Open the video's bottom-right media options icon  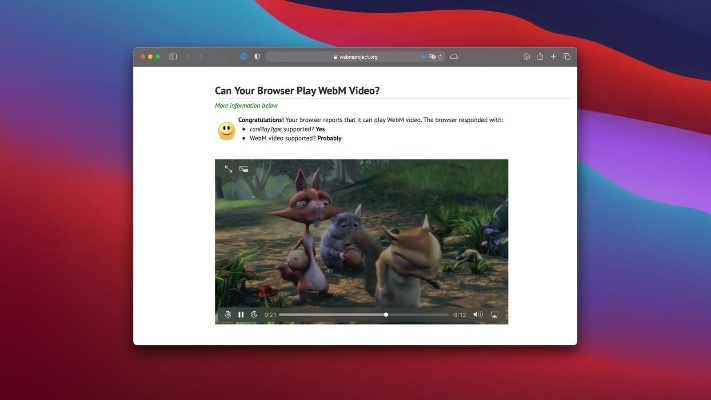pyautogui.click(x=494, y=315)
